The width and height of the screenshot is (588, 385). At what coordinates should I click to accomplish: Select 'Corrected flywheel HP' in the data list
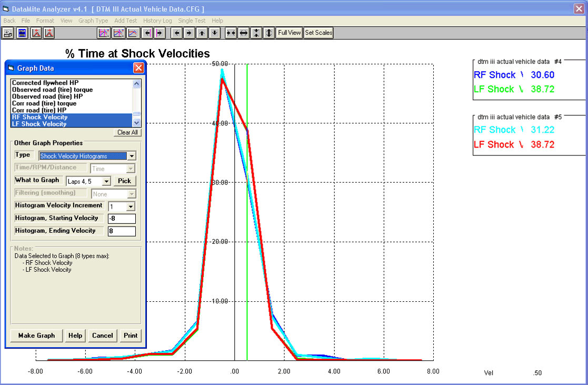tap(72, 83)
